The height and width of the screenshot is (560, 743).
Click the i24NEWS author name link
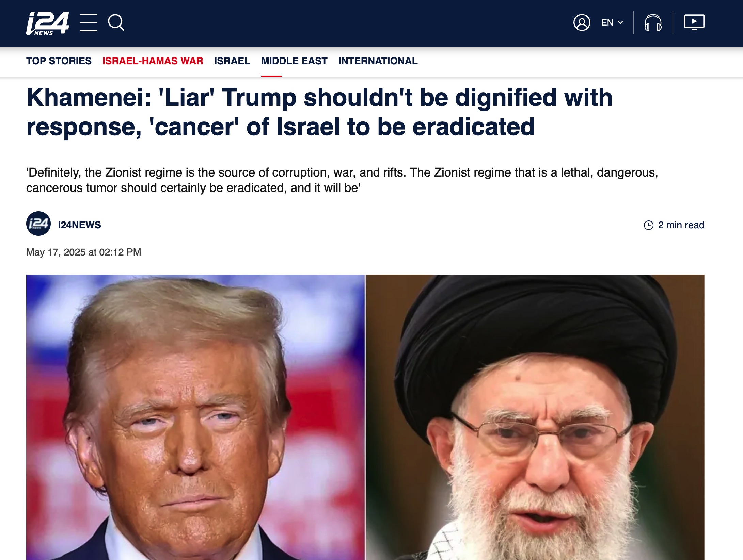79,225
